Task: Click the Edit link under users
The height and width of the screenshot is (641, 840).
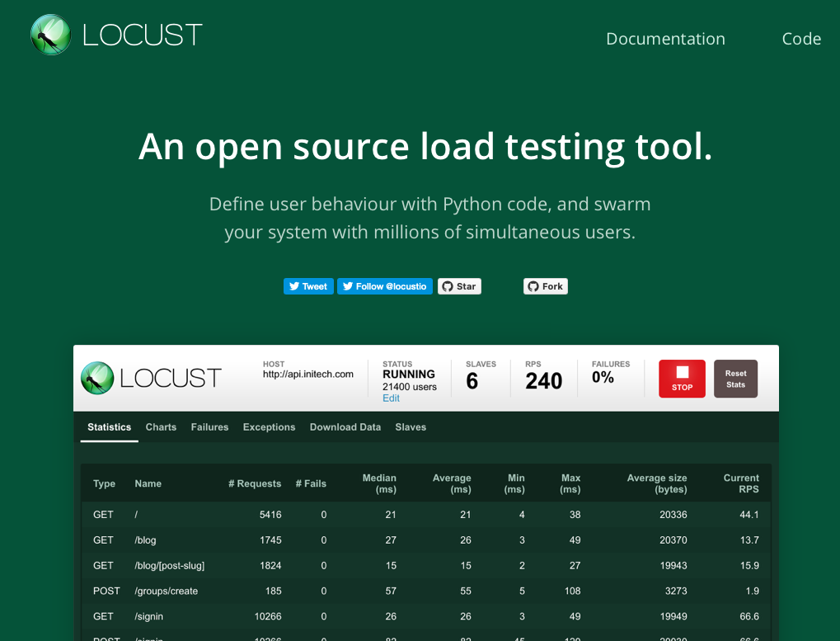Action: (x=391, y=398)
